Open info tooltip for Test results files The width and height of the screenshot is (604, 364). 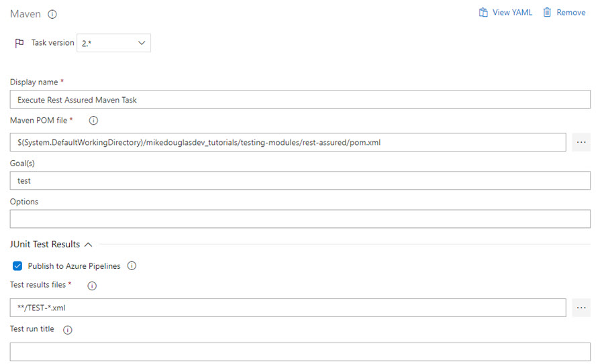(92, 286)
